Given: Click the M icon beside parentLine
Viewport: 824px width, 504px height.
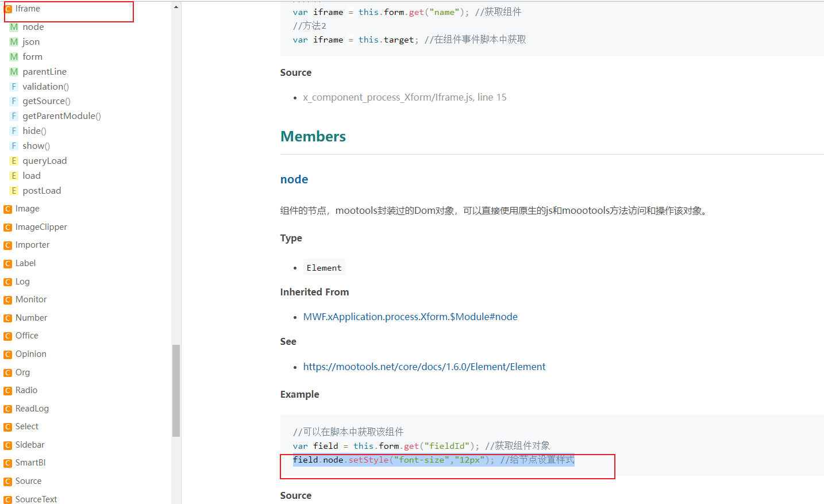Looking at the screenshot, I should click(x=14, y=72).
